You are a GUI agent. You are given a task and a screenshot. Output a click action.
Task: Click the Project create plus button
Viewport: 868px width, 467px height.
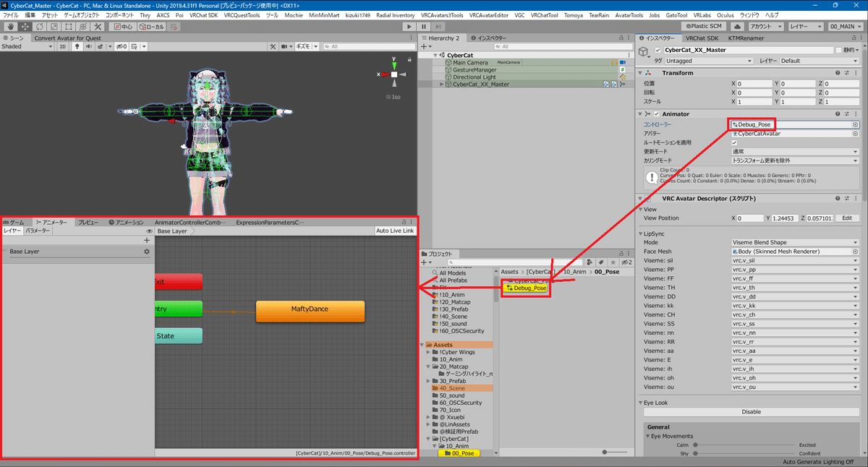425,262
